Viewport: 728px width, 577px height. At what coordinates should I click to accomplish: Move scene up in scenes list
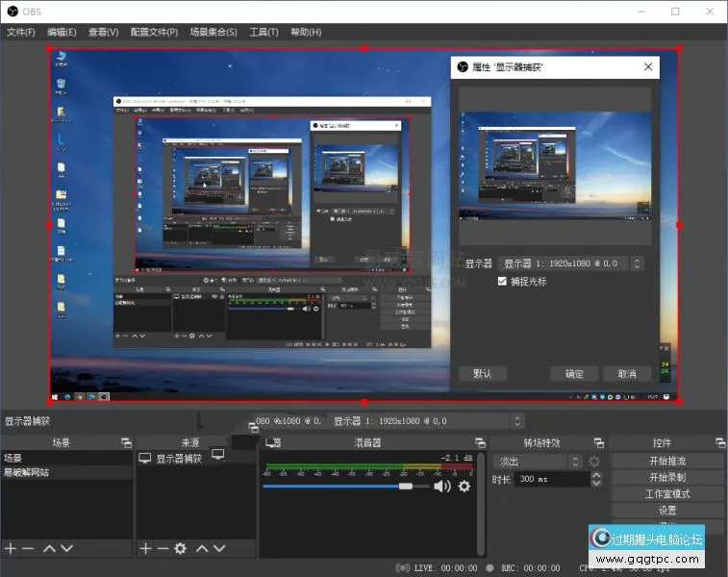(x=49, y=548)
